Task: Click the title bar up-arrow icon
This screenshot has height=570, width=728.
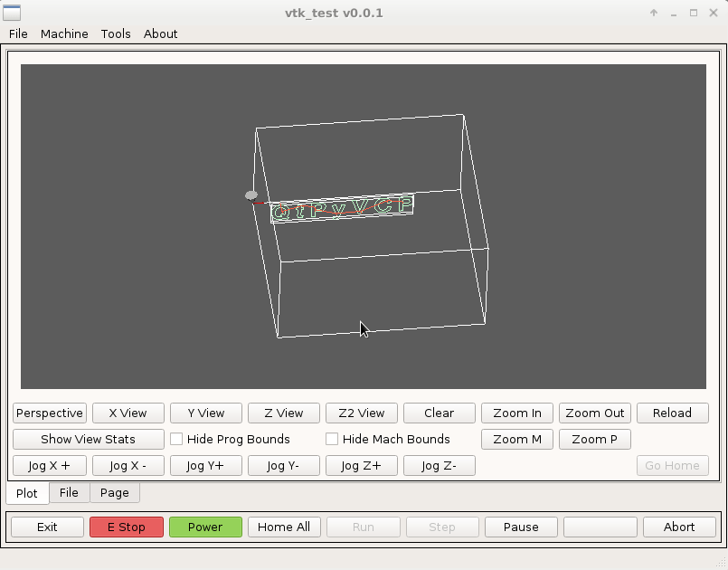Action: click(x=654, y=13)
